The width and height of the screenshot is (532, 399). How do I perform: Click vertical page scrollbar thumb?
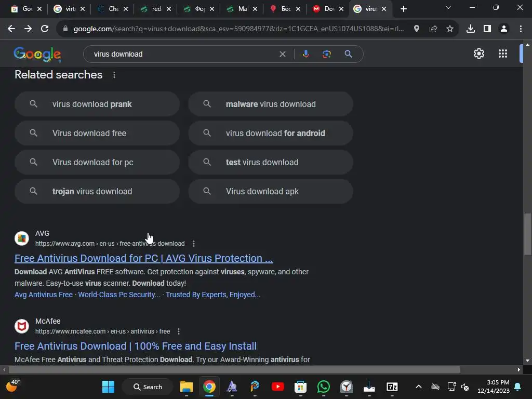[527, 234]
